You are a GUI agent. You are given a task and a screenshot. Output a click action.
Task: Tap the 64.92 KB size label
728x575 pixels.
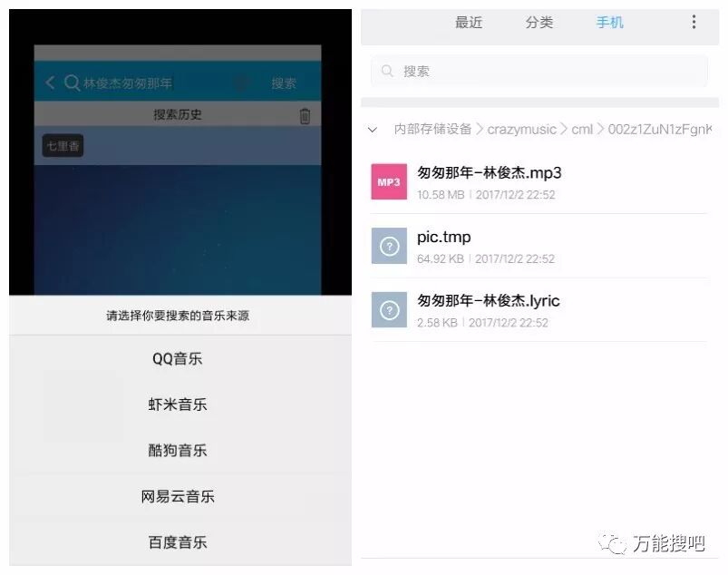(440, 258)
